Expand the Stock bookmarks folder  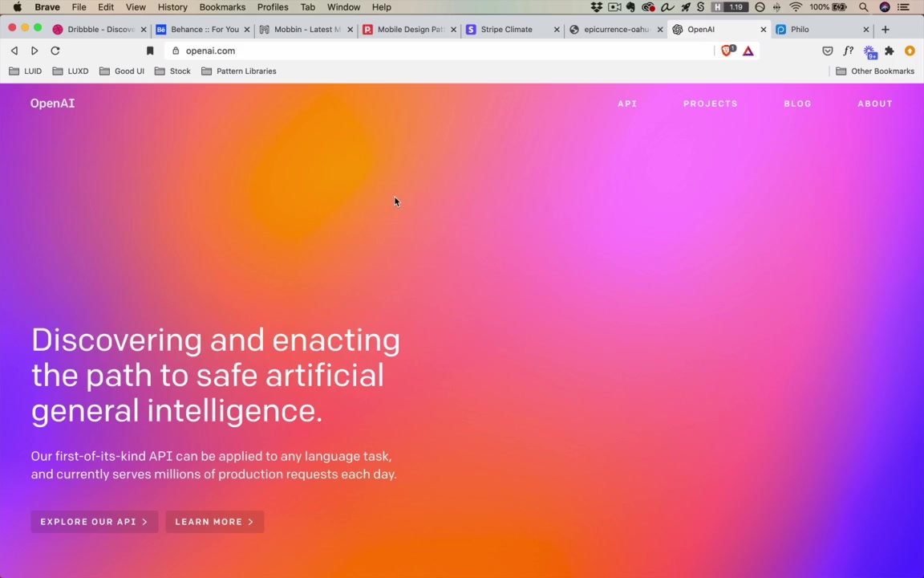point(172,71)
